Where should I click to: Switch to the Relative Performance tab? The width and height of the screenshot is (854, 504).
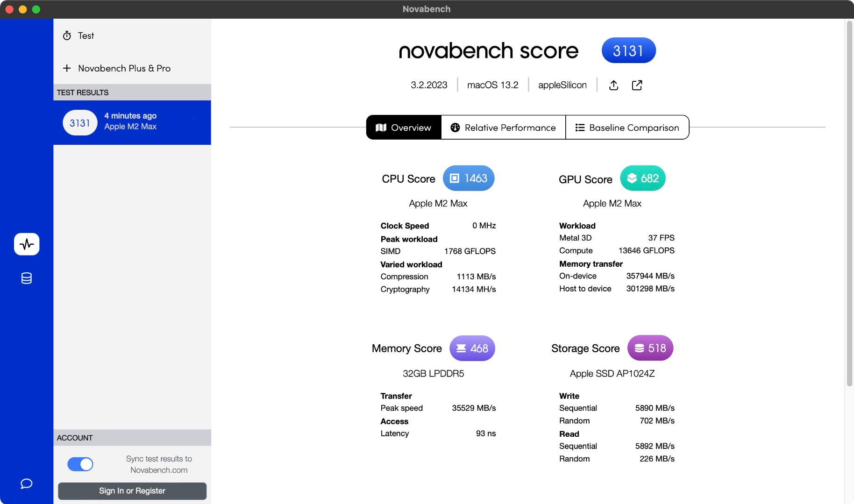pyautogui.click(x=503, y=128)
